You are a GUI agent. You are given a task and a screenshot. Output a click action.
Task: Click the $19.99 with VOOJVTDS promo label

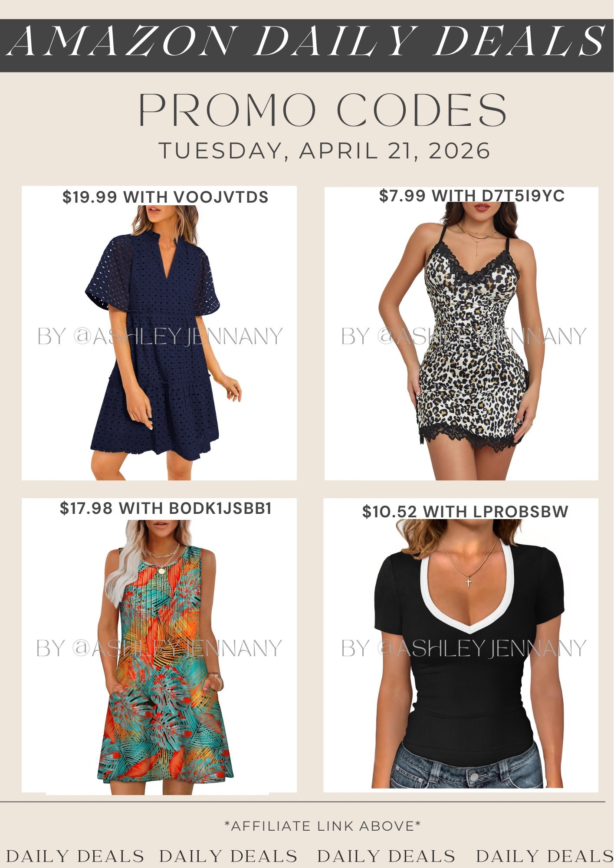click(165, 197)
